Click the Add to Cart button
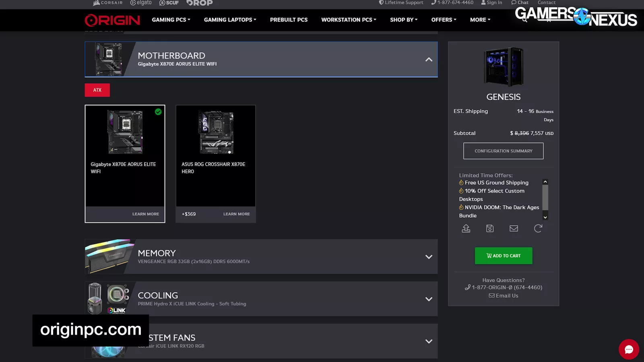 click(x=503, y=256)
